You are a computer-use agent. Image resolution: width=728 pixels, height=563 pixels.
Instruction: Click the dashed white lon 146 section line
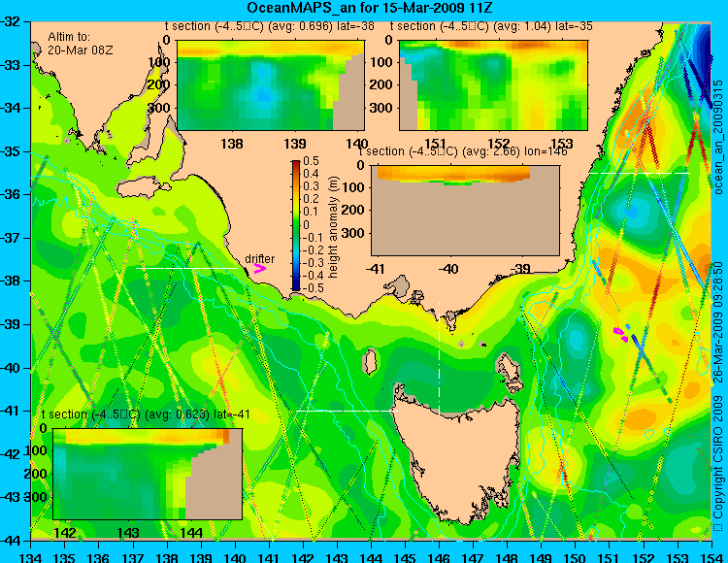439,358
